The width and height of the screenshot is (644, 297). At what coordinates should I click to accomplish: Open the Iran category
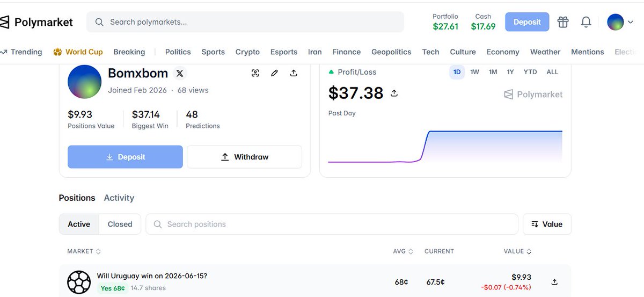coord(315,52)
